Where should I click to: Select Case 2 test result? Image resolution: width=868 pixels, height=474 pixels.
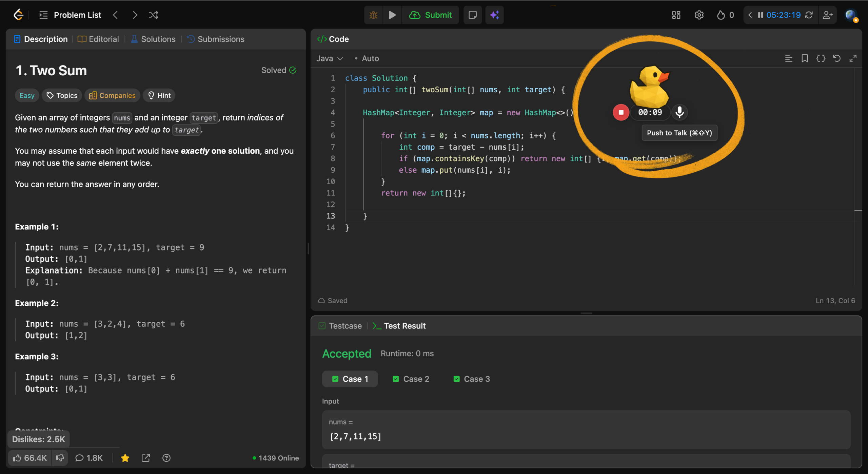(x=411, y=379)
